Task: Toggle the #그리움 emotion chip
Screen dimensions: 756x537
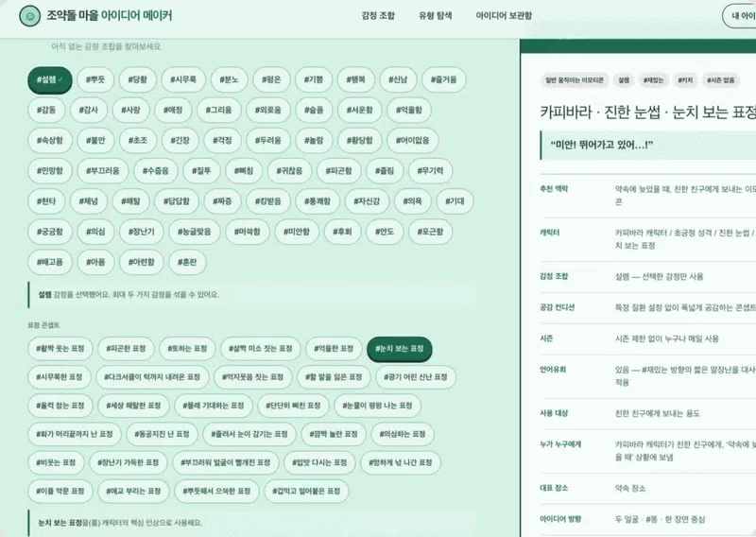Action: click(x=219, y=110)
